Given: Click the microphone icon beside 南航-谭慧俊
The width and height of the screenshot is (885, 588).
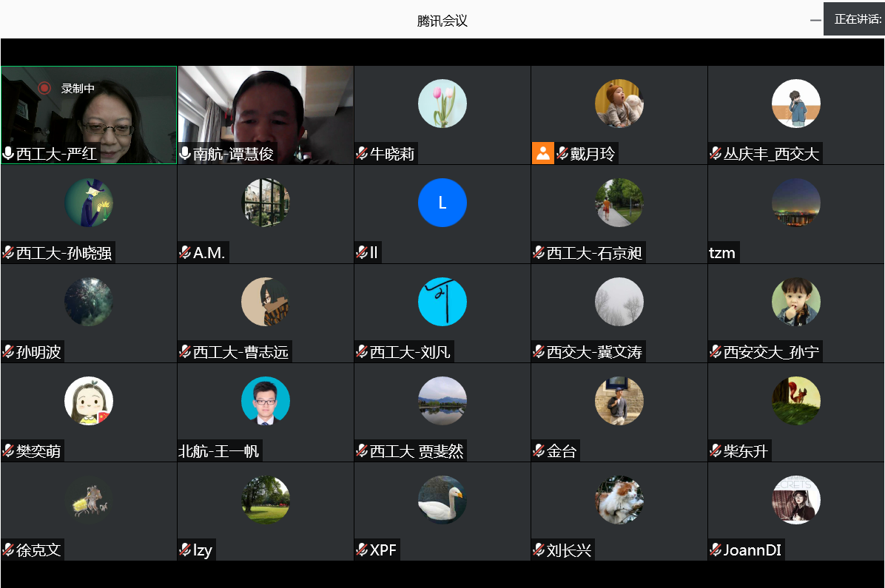Looking at the screenshot, I should [x=185, y=153].
